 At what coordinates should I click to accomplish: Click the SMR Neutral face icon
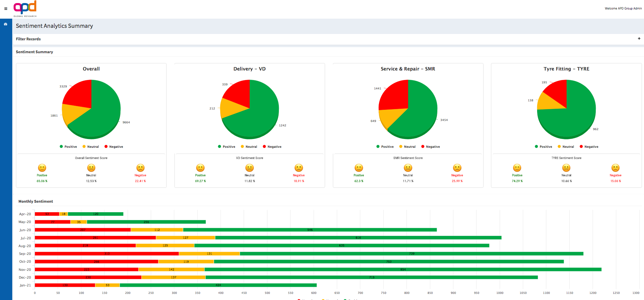click(408, 168)
